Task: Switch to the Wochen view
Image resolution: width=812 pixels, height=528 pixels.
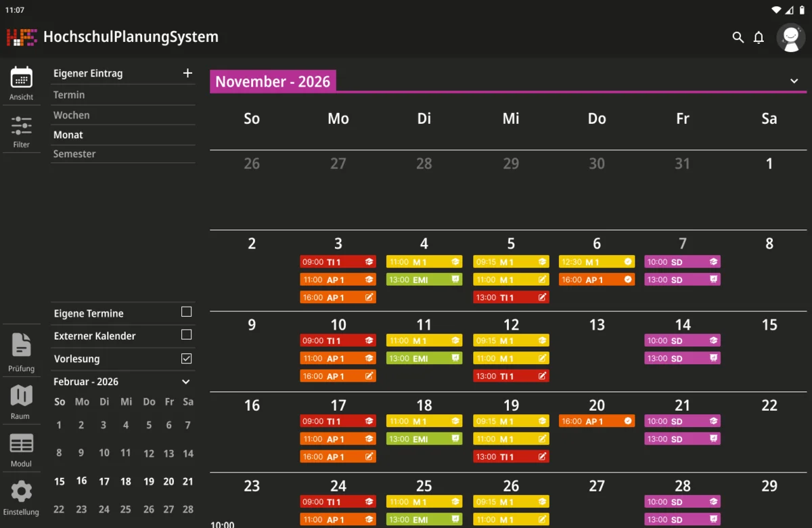Action: pos(72,115)
